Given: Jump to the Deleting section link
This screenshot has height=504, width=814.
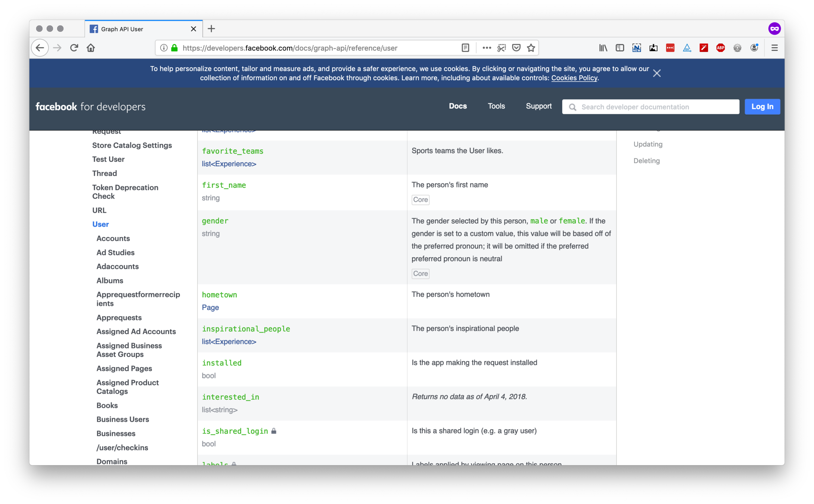Looking at the screenshot, I should point(646,161).
